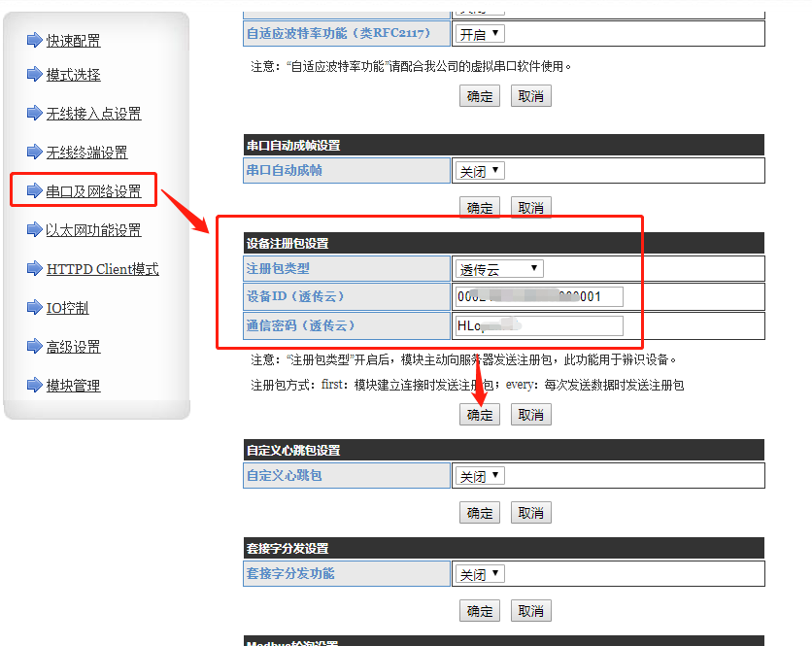
Task: Open 串口及网络设置 menu page
Action: [x=93, y=191]
